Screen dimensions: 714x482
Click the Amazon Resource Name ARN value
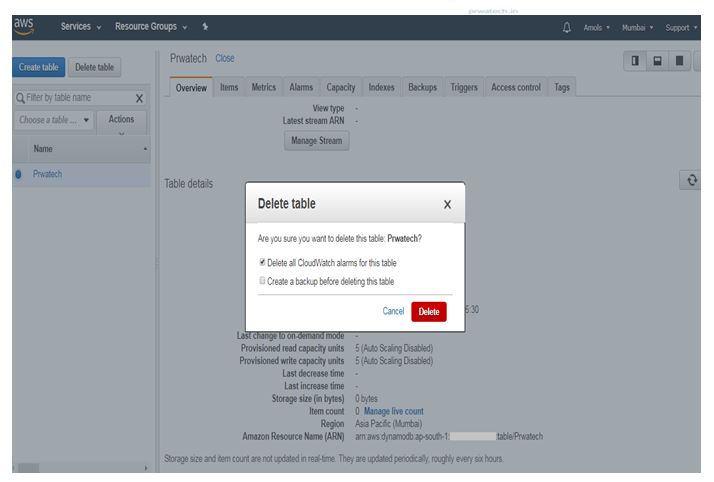pos(449,436)
